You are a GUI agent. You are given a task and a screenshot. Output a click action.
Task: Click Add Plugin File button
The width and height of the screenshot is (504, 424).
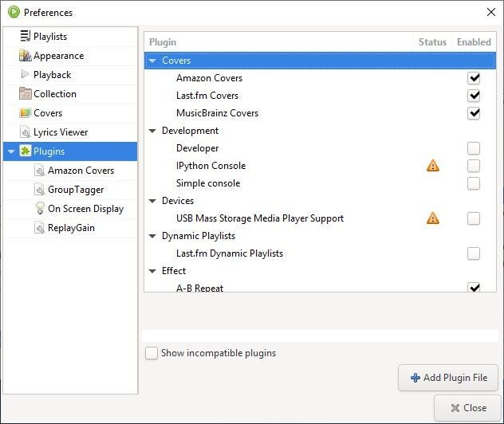click(x=448, y=378)
